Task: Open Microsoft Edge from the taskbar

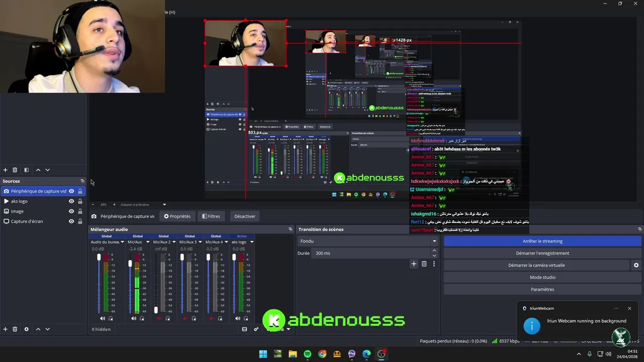Action: pyautogui.click(x=367, y=354)
